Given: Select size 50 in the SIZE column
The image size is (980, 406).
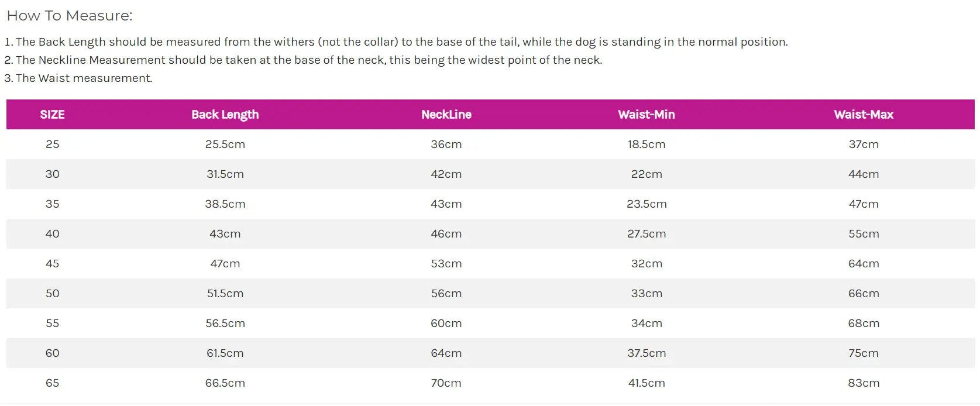Looking at the screenshot, I should click(52, 294).
